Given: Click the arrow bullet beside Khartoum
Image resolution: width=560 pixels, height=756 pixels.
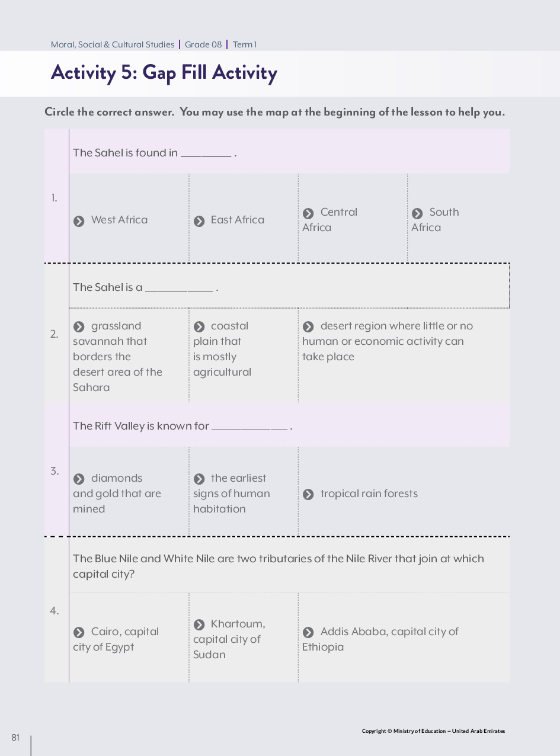Looking at the screenshot, I should click(x=199, y=624).
